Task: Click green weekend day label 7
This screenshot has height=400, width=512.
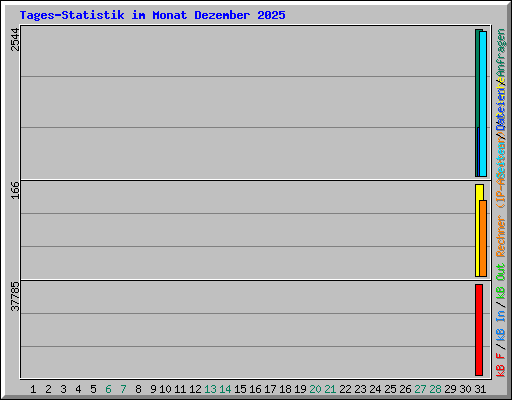Action: point(123,389)
